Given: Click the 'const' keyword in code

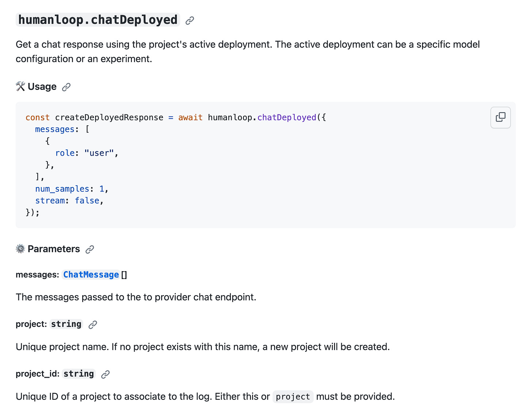Looking at the screenshot, I should (38, 117).
